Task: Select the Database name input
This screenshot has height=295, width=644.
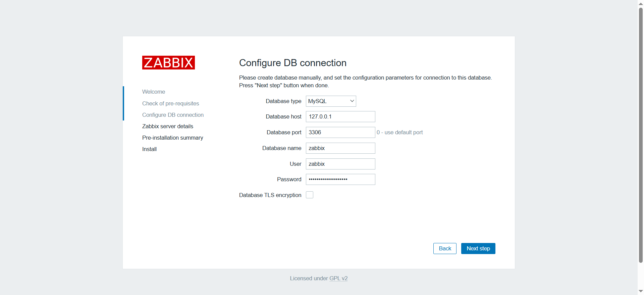Action: [340, 148]
